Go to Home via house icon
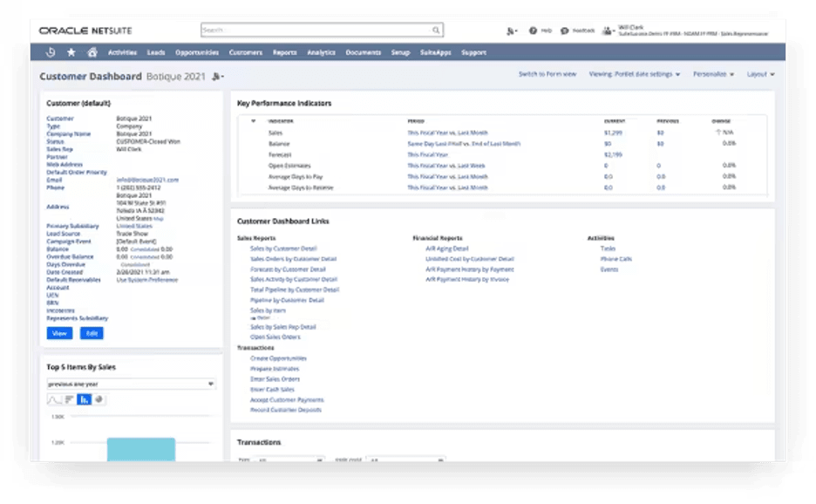The image size is (816, 504). click(x=91, y=52)
